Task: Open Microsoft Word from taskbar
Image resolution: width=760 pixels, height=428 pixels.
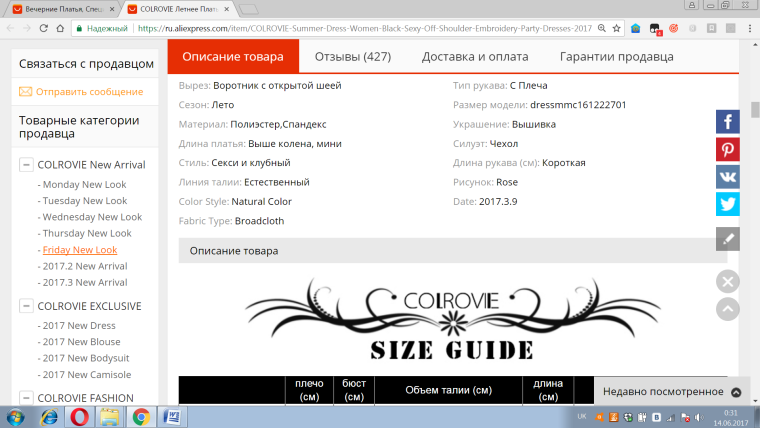Action: pos(172,417)
